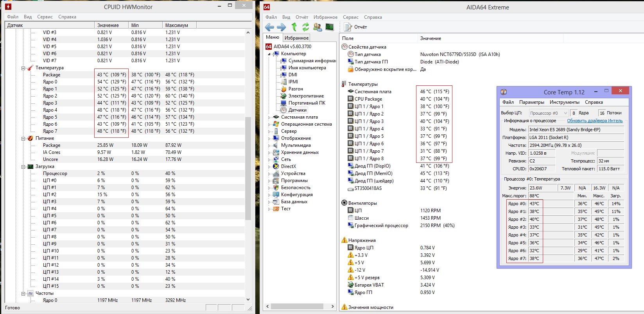This screenshot has height=314, width=644.
Task: Click HWMonitor scrollbar up arrow
Action: click(x=248, y=32)
